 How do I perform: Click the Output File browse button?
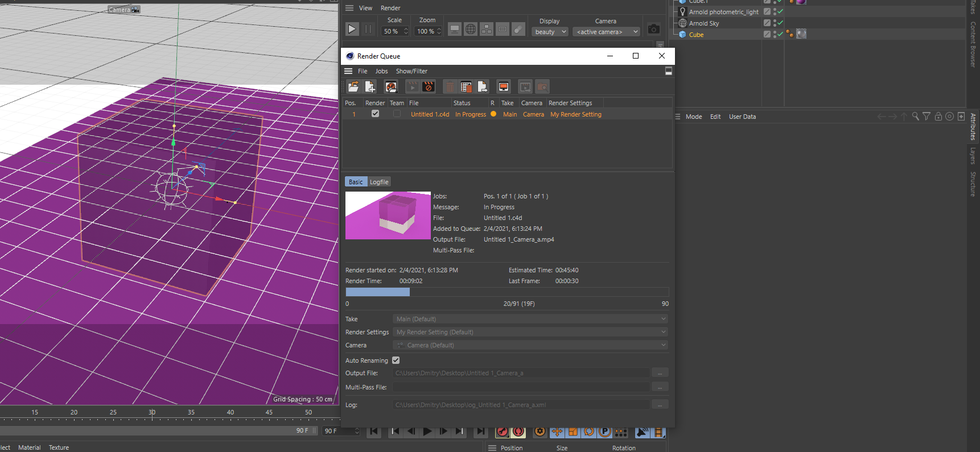point(660,373)
